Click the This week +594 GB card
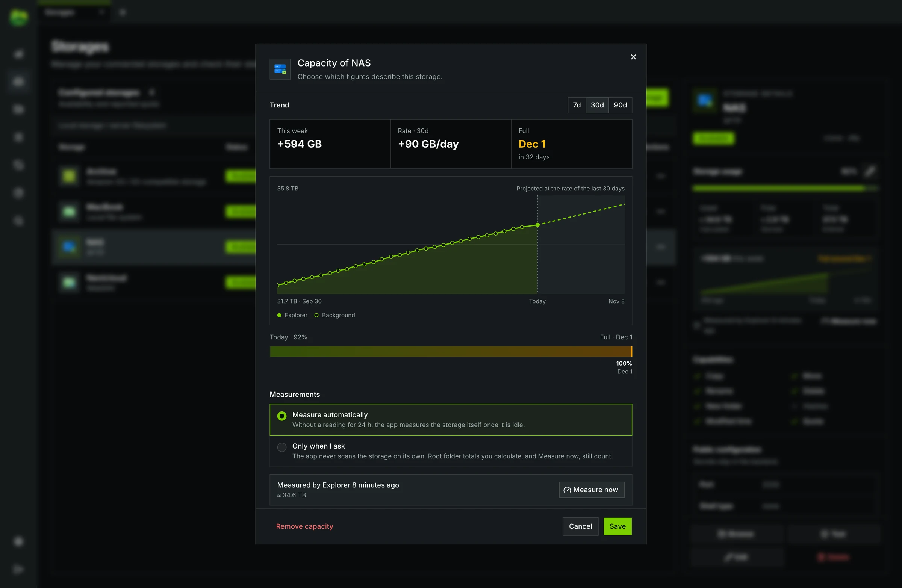 click(330, 144)
